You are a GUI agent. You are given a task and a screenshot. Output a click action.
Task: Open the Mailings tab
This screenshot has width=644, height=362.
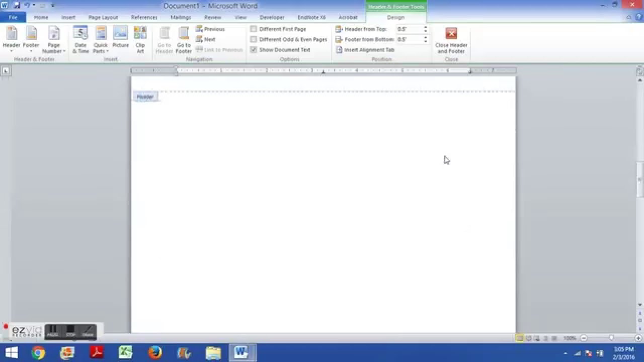181,18
